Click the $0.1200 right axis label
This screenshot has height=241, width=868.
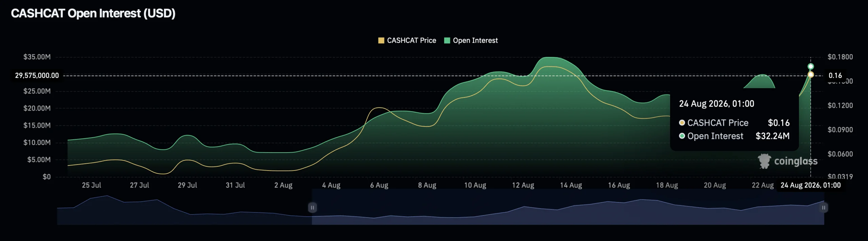pyautogui.click(x=840, y=105)
